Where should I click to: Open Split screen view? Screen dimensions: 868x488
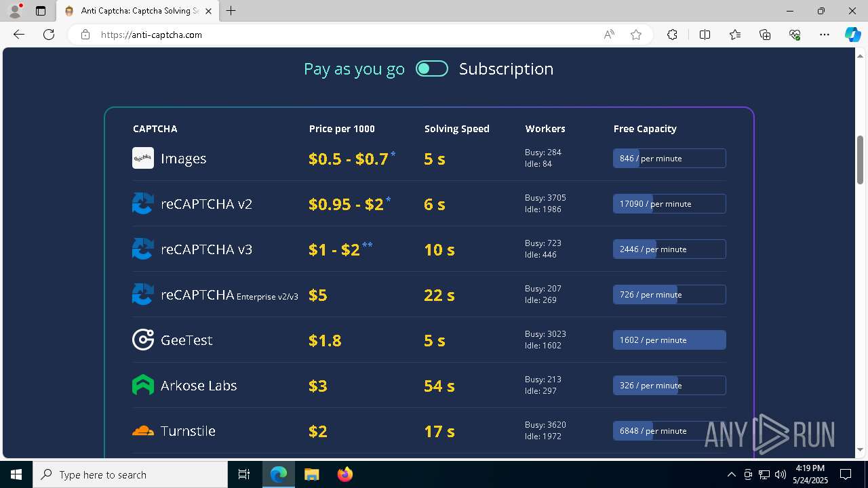pos(705,35)
